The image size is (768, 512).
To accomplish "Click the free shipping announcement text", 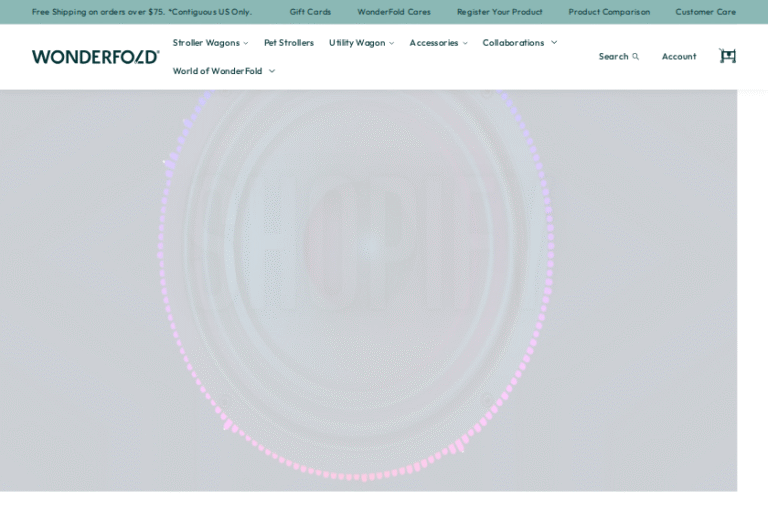I will pyautogui.click(x=141, y=12).
